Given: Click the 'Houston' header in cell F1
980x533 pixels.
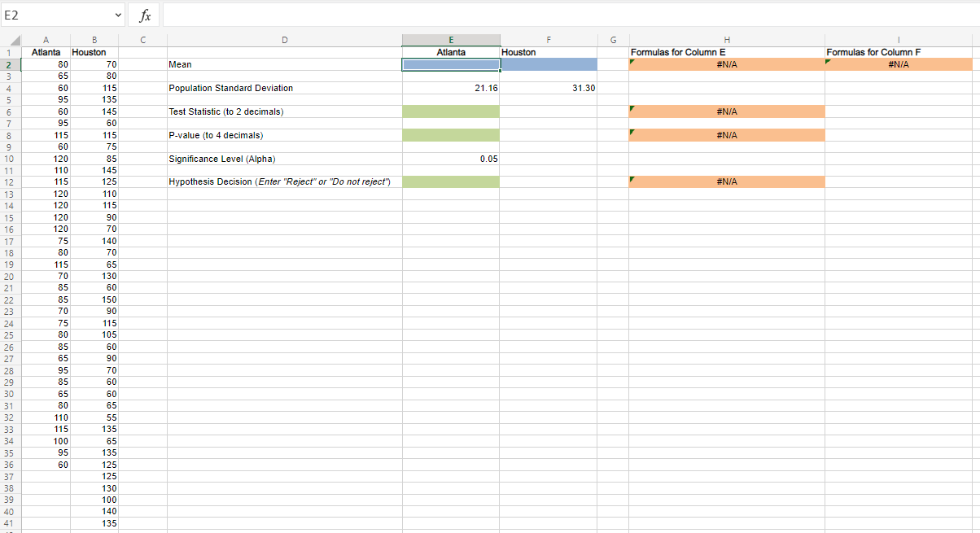Looking at the screenshot, I should point(549,52).
